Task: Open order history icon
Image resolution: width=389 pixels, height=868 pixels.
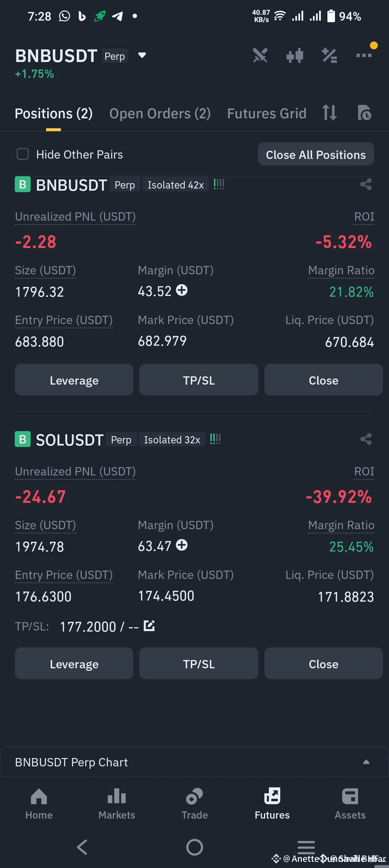Action: coord(364,113)
